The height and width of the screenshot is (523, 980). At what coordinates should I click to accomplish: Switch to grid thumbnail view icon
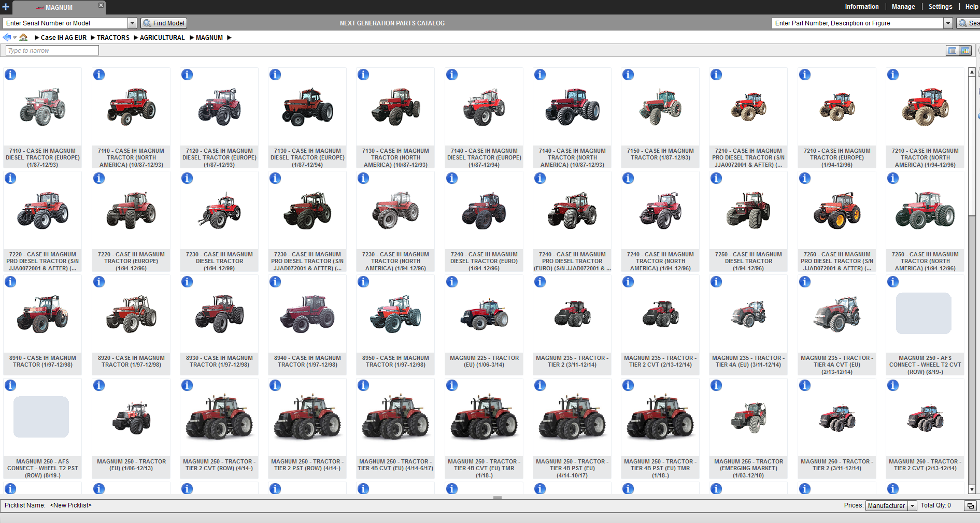tap(965, 50)
